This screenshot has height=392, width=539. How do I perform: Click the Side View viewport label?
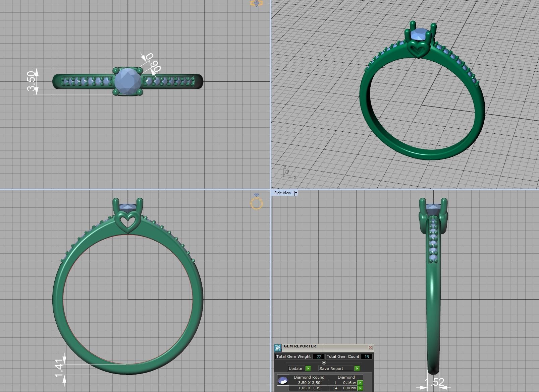click(x=282, y=193)
